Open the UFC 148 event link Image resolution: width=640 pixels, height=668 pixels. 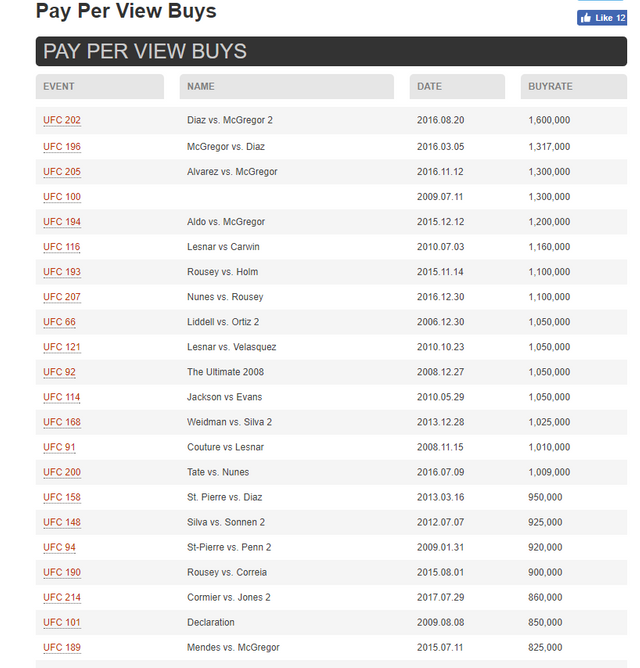coord(62,522)
